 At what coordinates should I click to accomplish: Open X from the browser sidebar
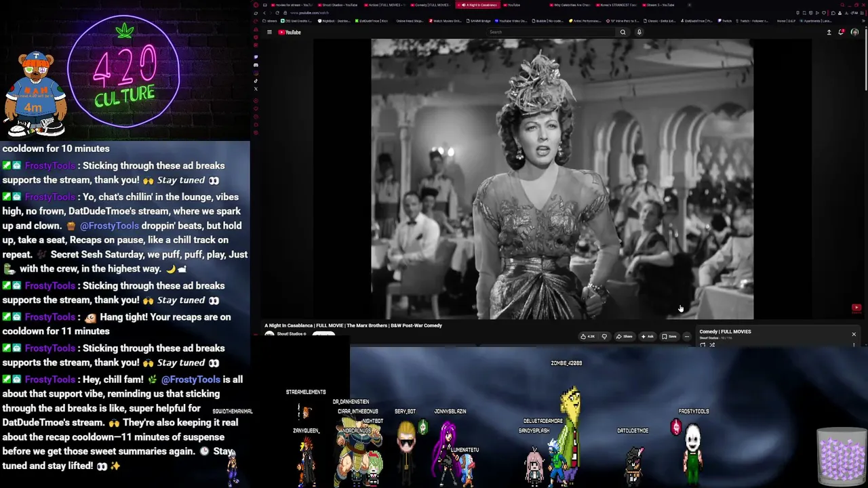[x=256, y=89]
